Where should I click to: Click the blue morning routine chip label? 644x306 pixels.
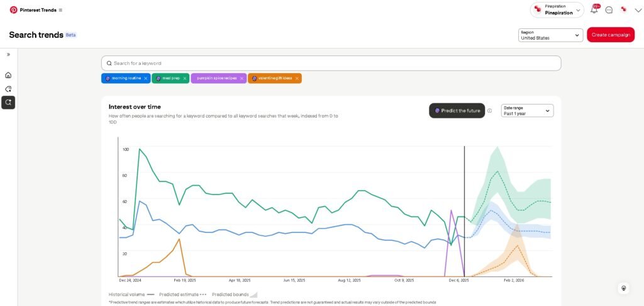(126, 78)
